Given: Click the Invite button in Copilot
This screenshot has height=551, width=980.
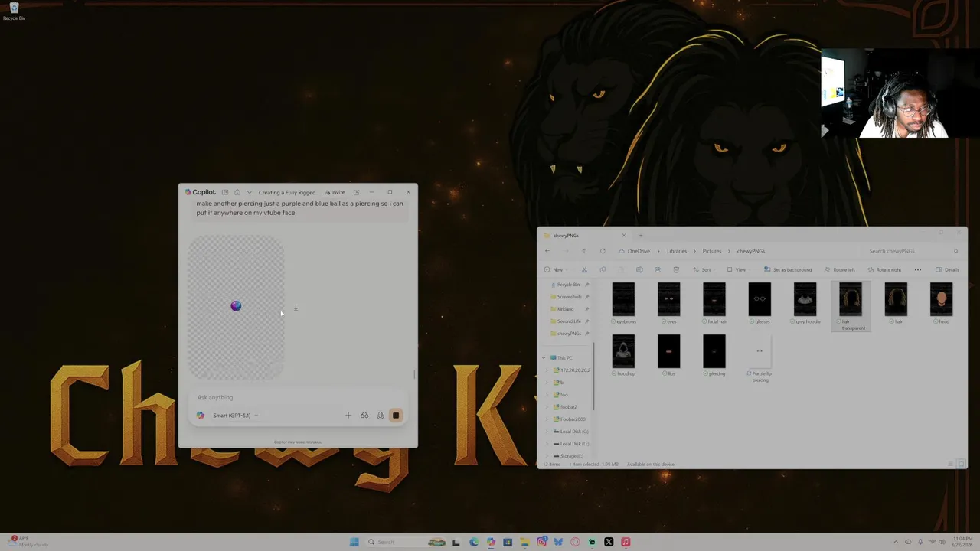Looking at the screenshot, I should tap(335, 192).
